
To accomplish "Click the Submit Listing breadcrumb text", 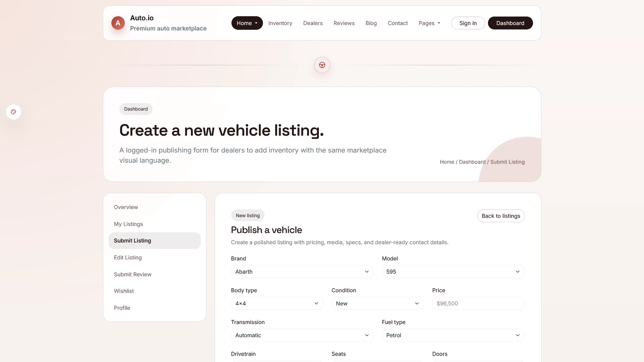I will pos(507,162).
